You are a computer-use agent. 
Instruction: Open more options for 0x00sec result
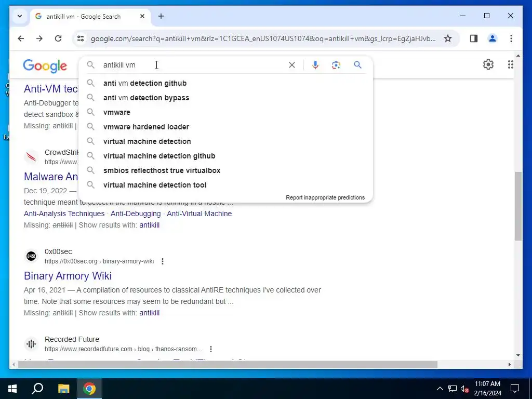[163, 261]
